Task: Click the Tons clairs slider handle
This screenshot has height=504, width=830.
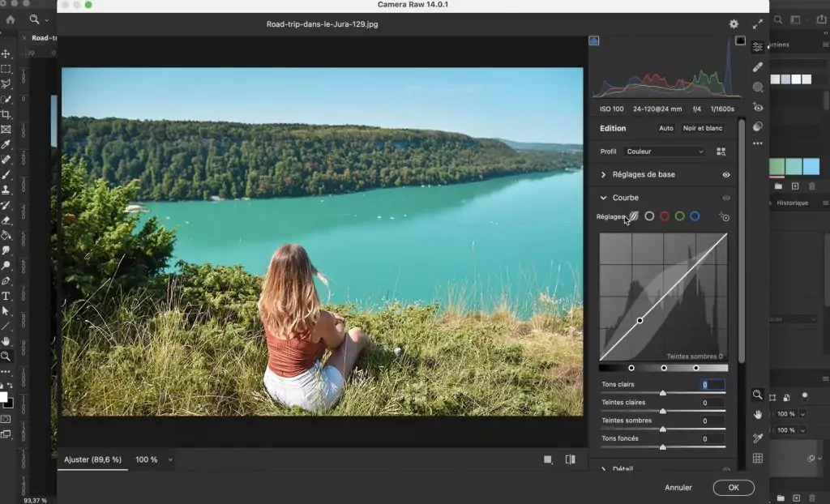Action: [x=663, y=393]
